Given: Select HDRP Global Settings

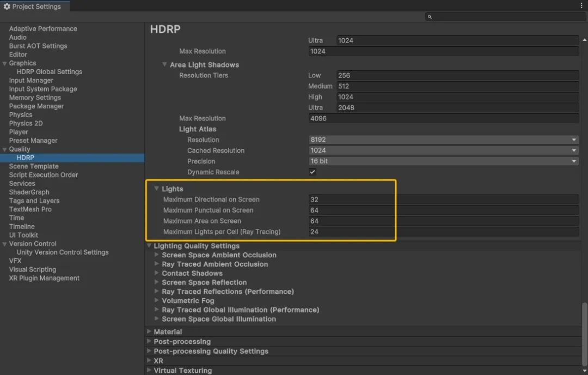Looking at the screenshot, I should (49, 72).
